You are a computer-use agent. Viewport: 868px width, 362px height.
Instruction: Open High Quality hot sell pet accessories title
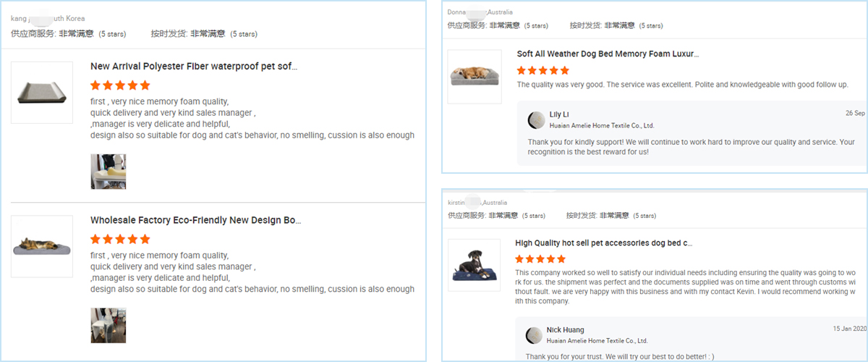[x=604, y=243]
